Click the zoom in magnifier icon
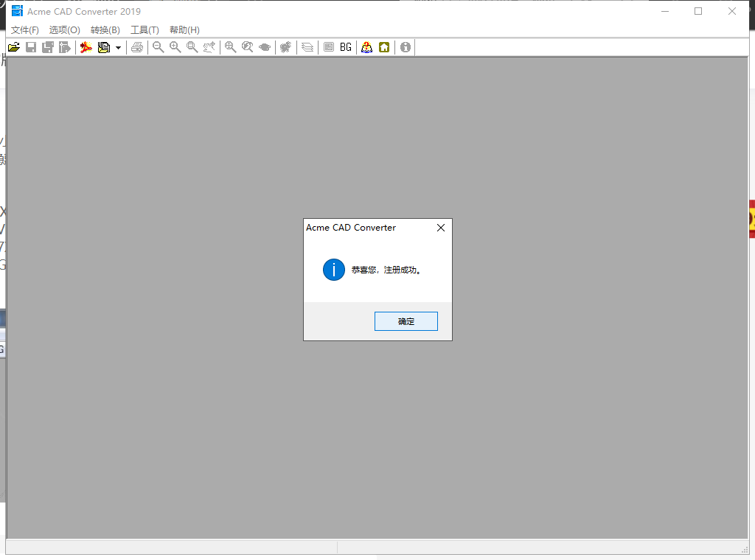 click(175, 47)
